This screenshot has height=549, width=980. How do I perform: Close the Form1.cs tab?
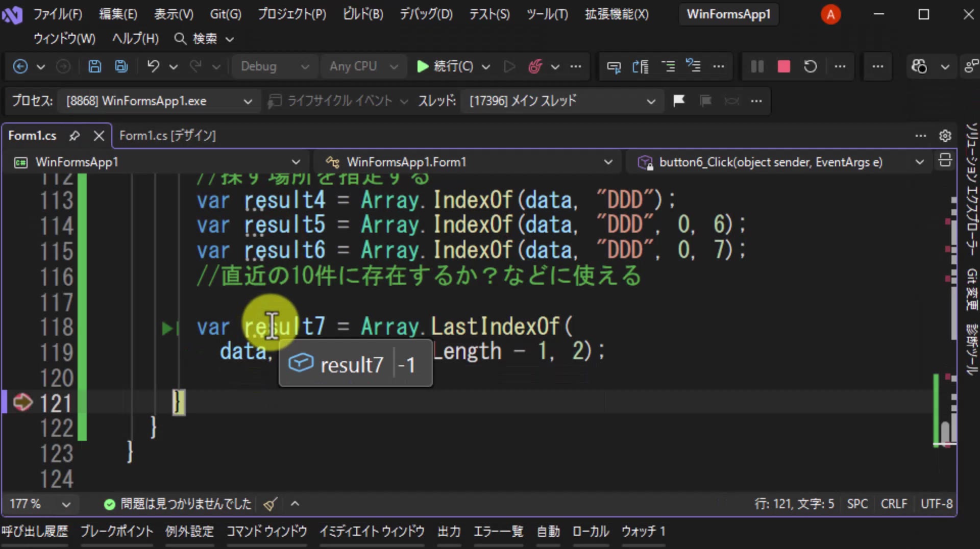coord(99,136)
